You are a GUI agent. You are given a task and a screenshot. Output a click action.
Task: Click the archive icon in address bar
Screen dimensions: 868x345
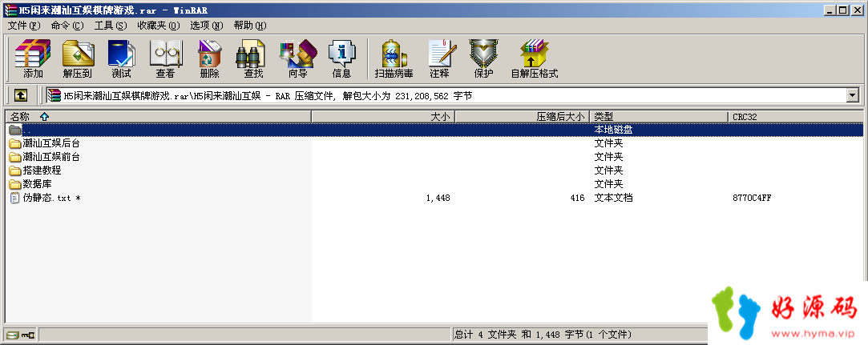pyautogui.click(x=54, y=95)
